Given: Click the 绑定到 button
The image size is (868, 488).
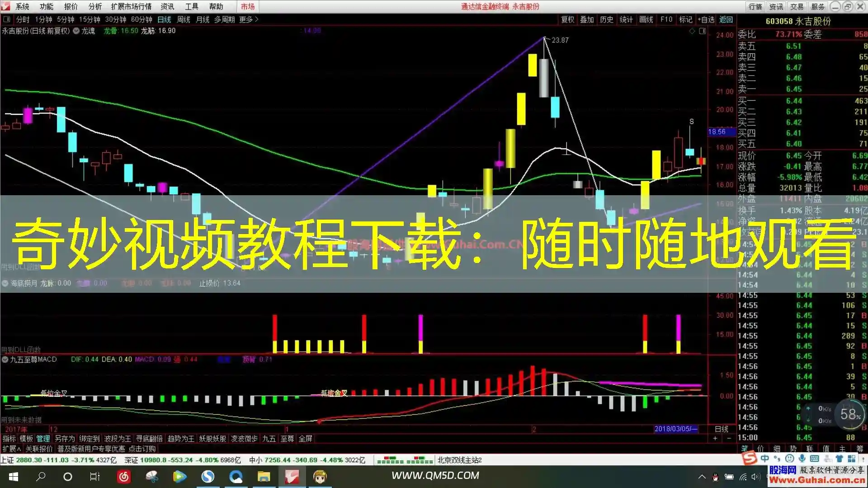Looking at the screenshot, I should (89, 438).
